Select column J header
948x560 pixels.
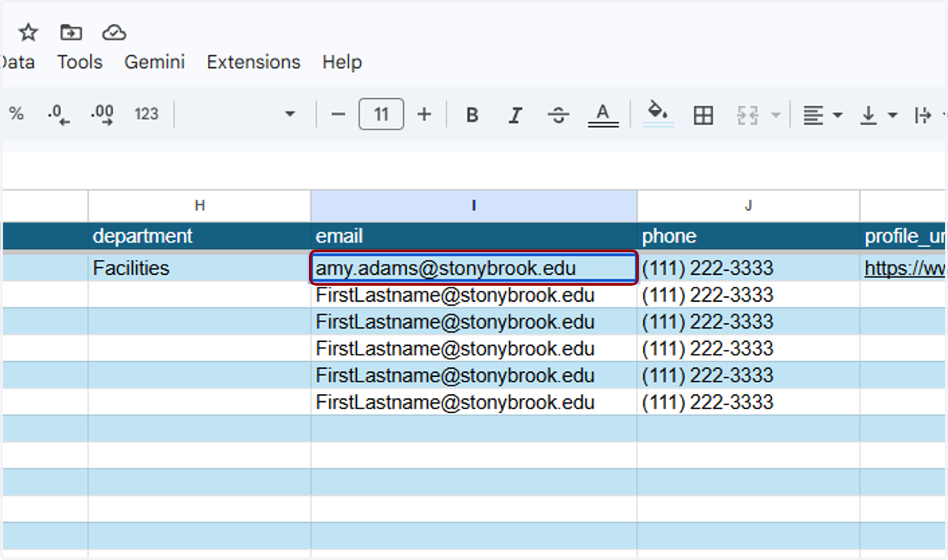coord(748,205)
